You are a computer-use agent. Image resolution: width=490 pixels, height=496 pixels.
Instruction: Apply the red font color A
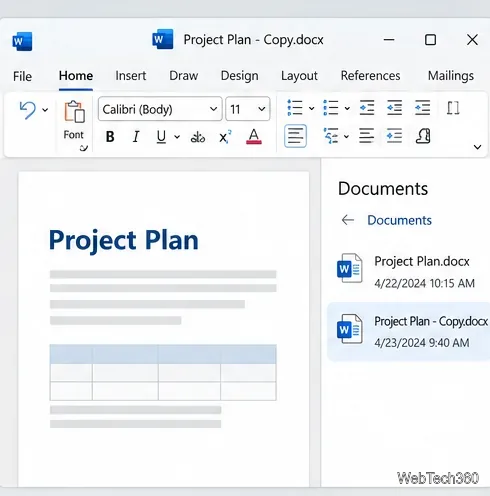tap(254, 137)
